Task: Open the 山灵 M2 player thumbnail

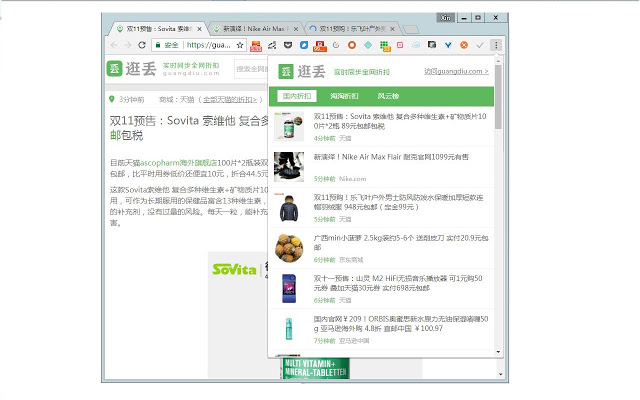Action: (289, 288)
